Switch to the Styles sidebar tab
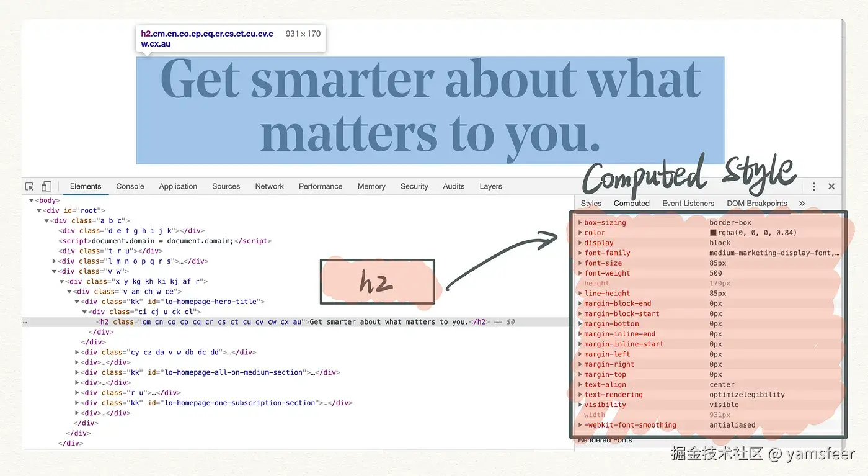This screenshot has height=476, width=868. click(x=591, y=203)
